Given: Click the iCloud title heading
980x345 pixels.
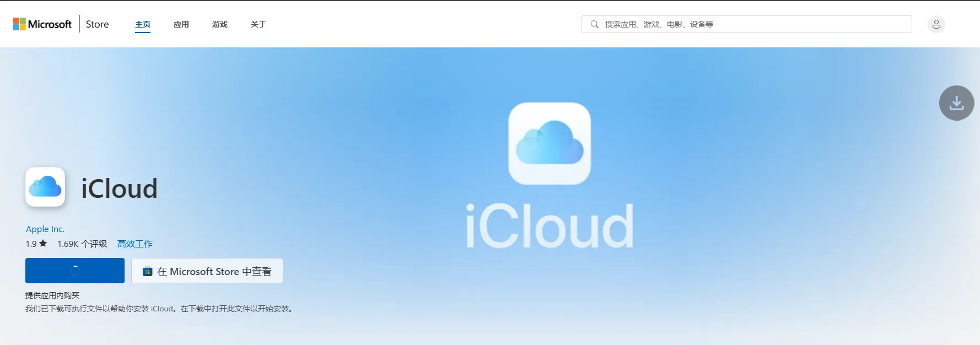Looking at the screenshot, I should [x=120, y=188].
